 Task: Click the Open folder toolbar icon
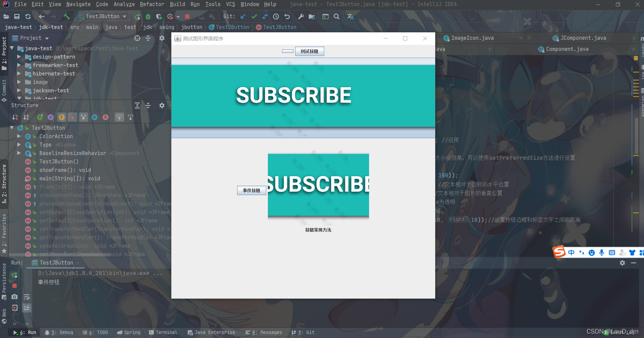6,17
